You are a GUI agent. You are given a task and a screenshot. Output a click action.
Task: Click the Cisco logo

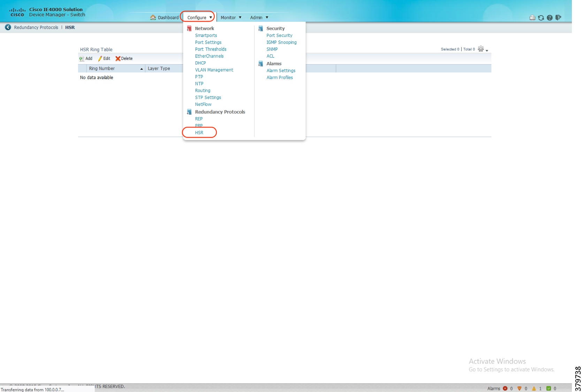pyautogui.click(x=17, y=12)
